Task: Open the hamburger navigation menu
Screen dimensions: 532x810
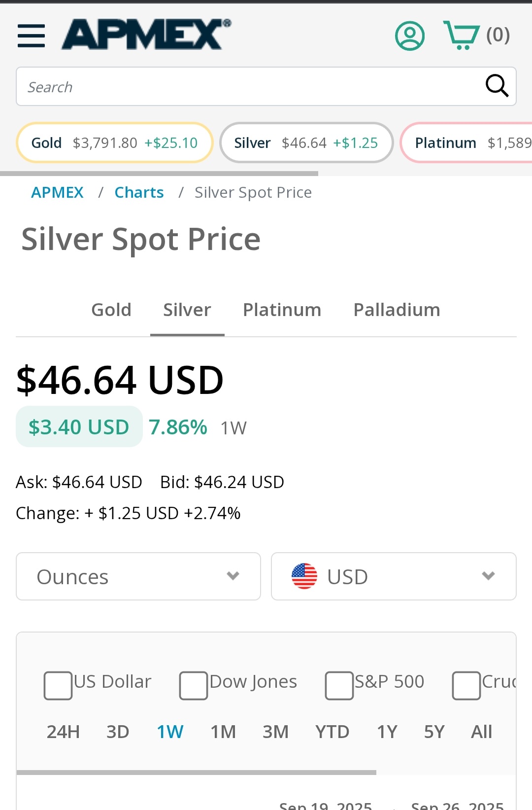Action: [x=31, y=36]
